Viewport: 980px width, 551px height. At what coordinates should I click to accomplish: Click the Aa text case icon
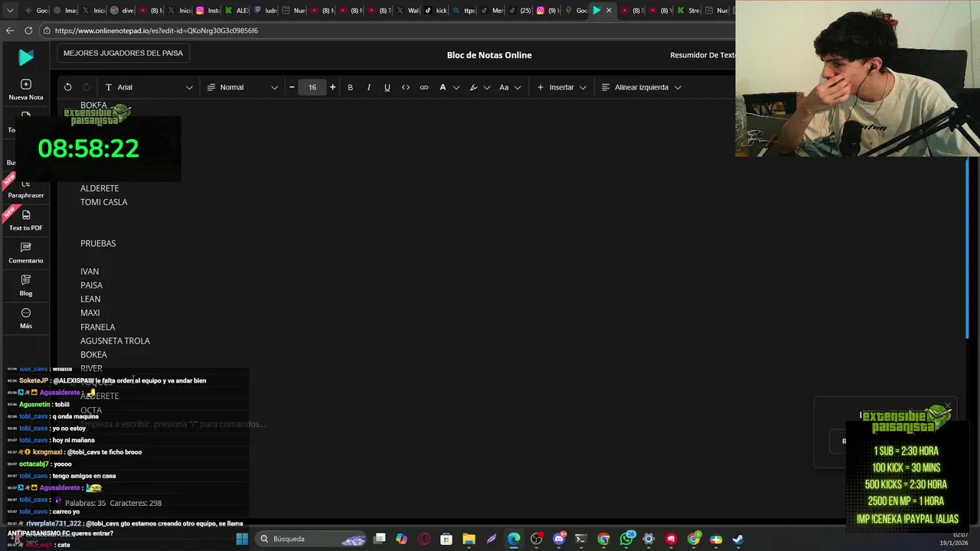point(504,87)
